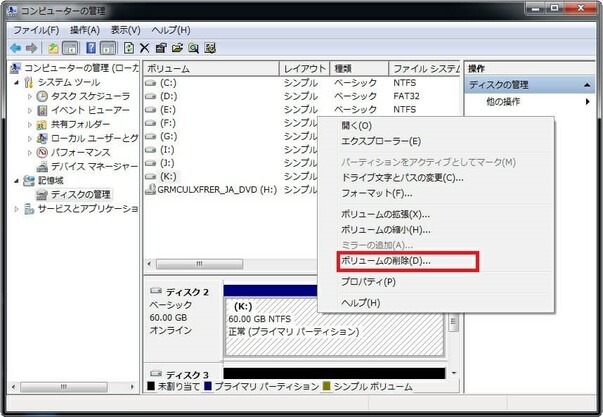Click the tree pane horizontal scrollbar thumb
The height and width of the screenshot is (417, 603).
[x=64, y=387]
